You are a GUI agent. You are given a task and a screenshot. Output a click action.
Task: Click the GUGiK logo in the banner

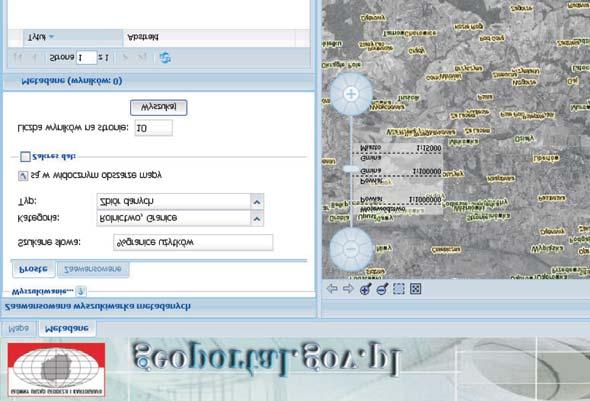click(56, 370)
